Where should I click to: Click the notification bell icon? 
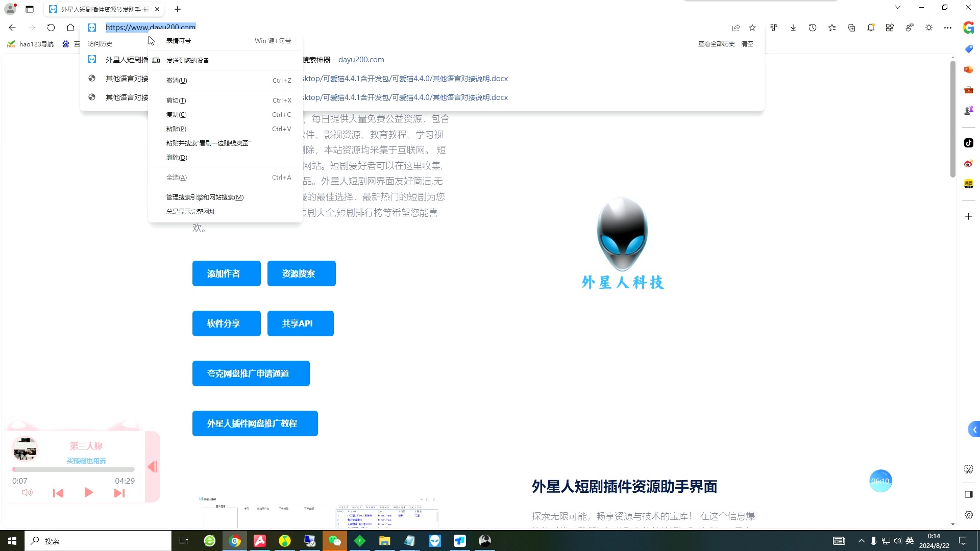point(871,28)
